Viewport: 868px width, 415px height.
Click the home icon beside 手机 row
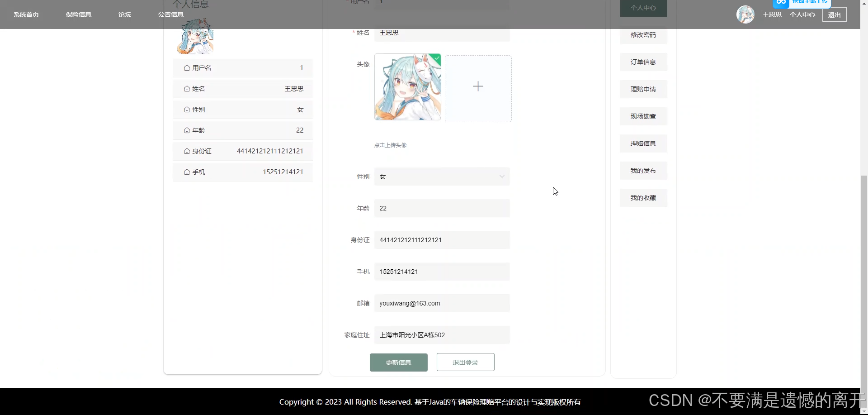coord(187,172)
